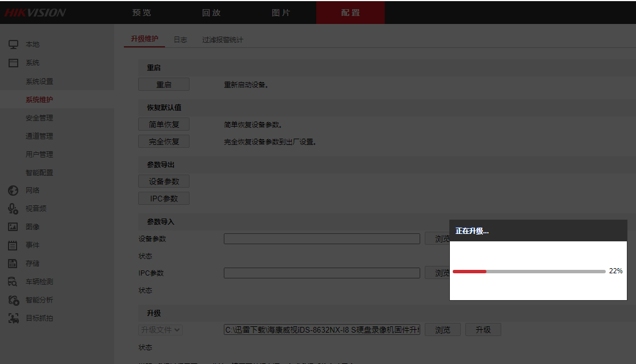Switch to the 预览 top menu
The image size is (636, 364).
pos(142,13)
